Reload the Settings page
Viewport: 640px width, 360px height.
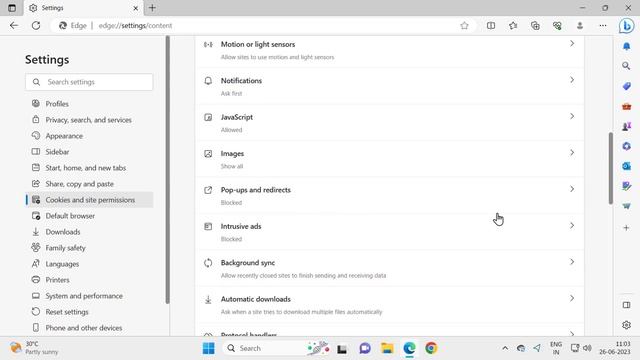(36, 26)
